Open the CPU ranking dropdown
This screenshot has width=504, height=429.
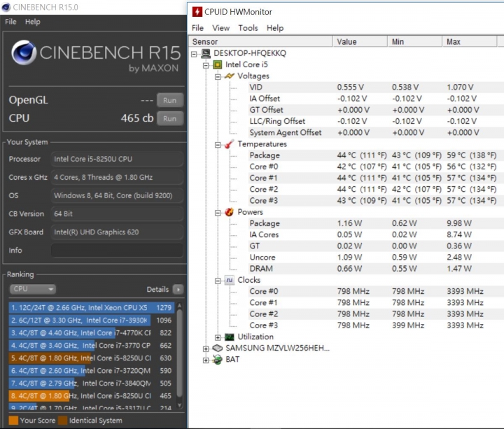[32, 289]
